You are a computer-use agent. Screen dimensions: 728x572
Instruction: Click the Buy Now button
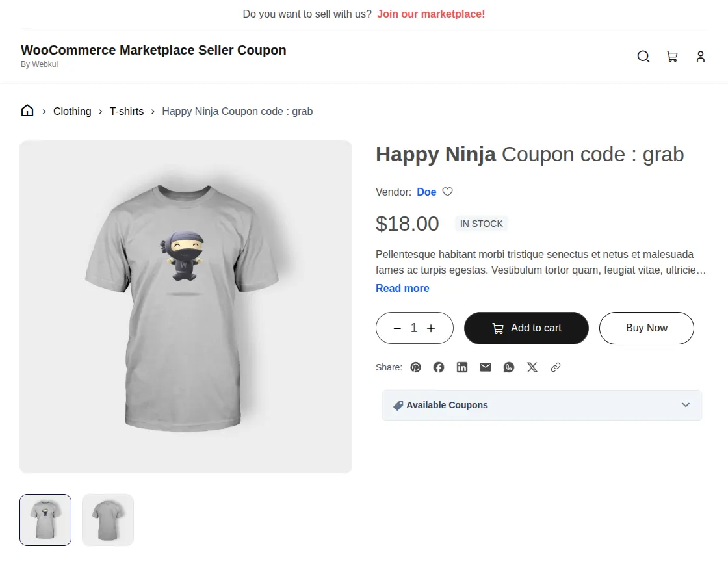(x=647, y=328)
